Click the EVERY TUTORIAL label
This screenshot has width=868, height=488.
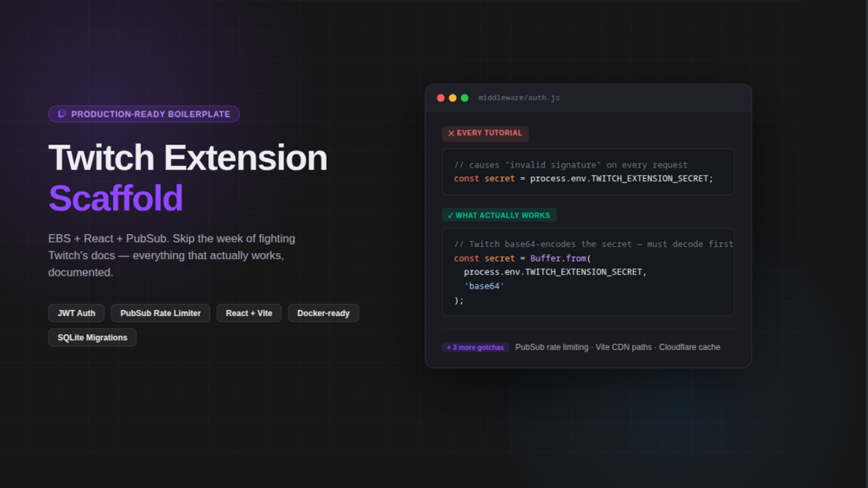click(485, 133)
